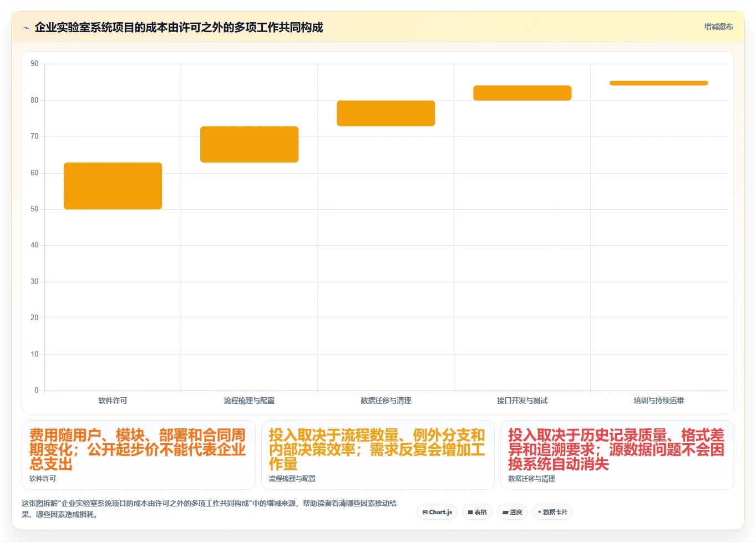Click the 软件许可 waterfall bar
The image size is (756, 542).
113,186
